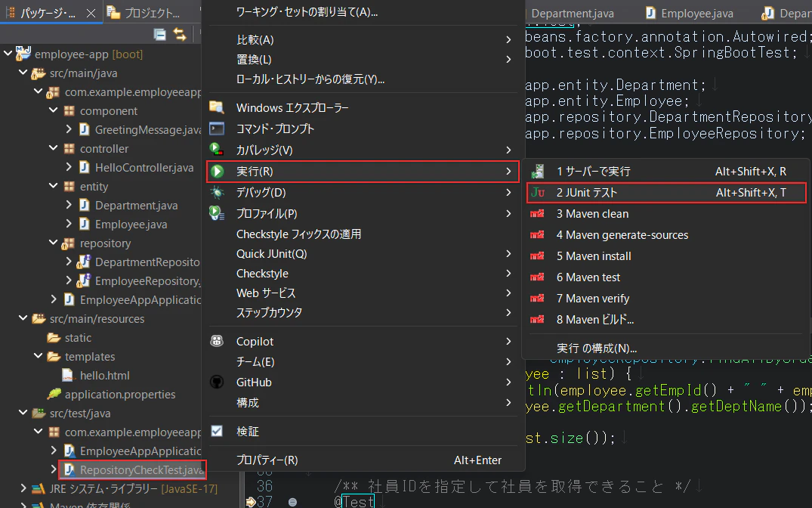Click the Link with Editor arrows icon

pyautogui.click(x=180, y=35)
